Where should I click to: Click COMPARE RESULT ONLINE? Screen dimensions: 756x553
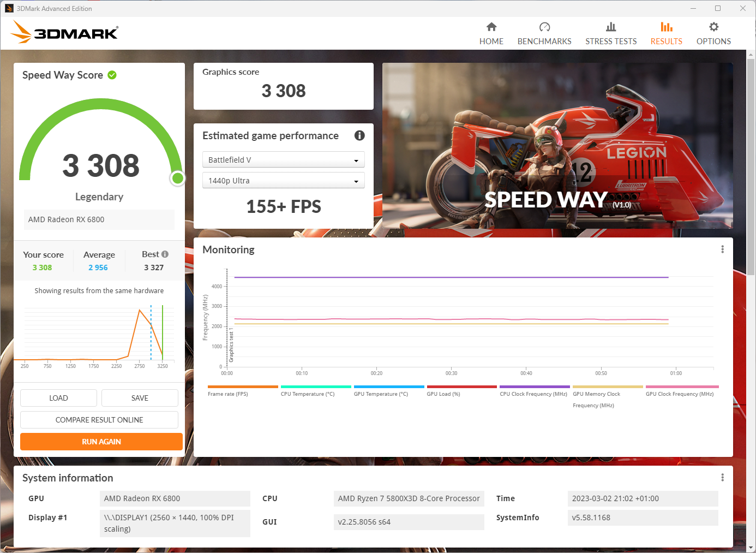[x=99, y=420]
